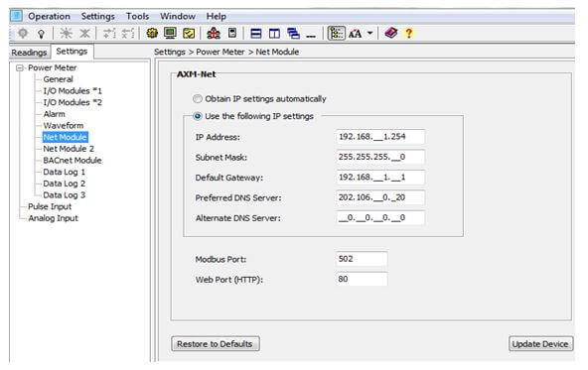Viewport: 588px width, 370px height.
Task: Open Pulse Input settings
Action: click(x=50, y=207)
